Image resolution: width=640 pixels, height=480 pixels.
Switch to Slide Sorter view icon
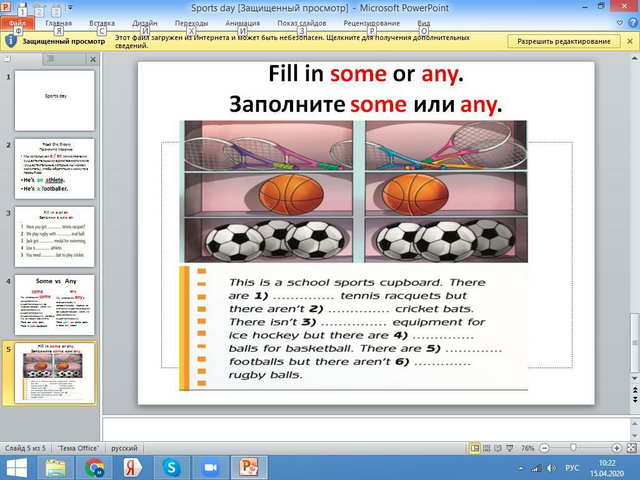click(486, 448)
